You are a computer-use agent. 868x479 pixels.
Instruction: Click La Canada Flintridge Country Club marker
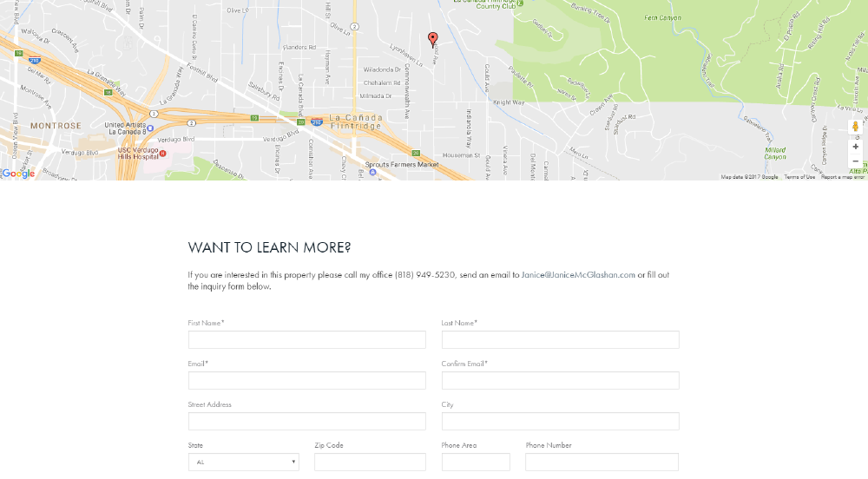[x=520, y=3]
